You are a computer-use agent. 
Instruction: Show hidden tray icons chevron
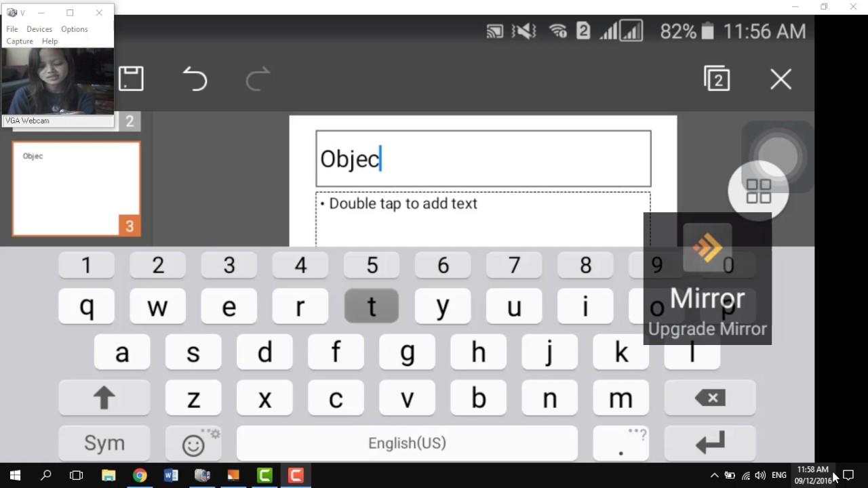[714, 476]
